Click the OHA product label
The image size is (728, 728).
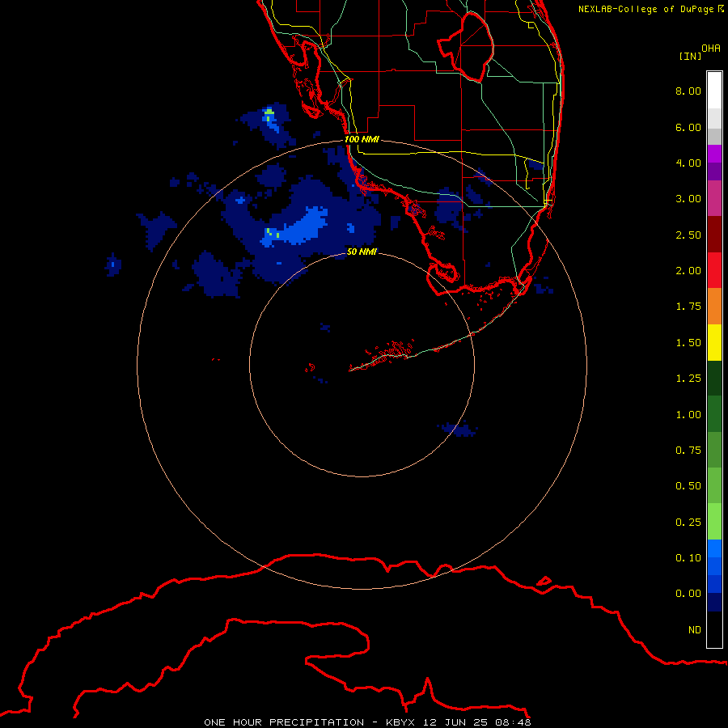pyautogui.click(x=711, y=49)
